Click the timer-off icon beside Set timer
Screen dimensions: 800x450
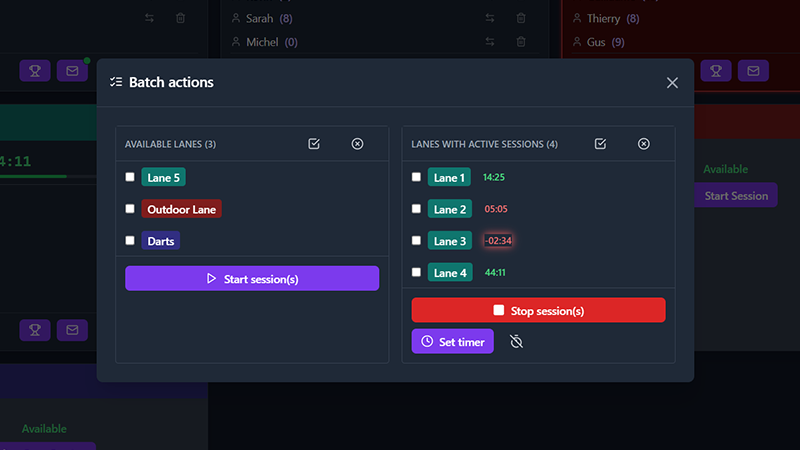pos(516,342)
